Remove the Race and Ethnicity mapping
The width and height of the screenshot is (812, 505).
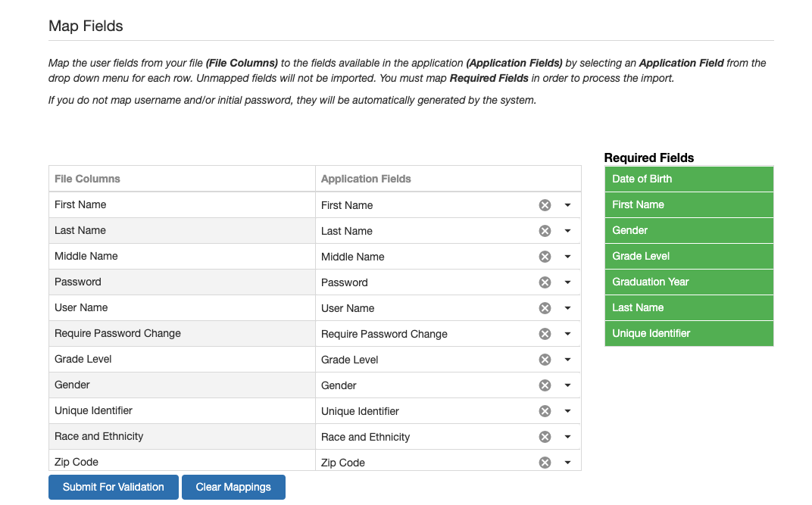click(x=545, y=437)
